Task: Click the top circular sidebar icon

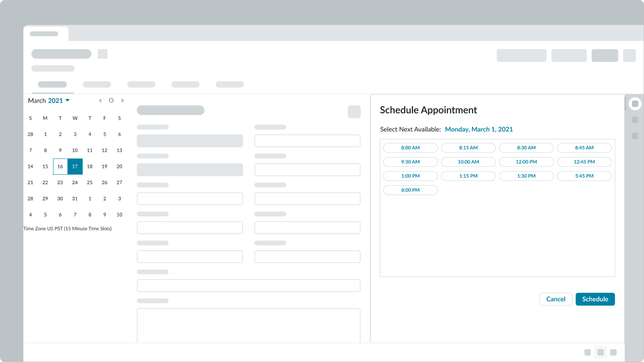Action: pyautogui.click(x=635, y=104)
